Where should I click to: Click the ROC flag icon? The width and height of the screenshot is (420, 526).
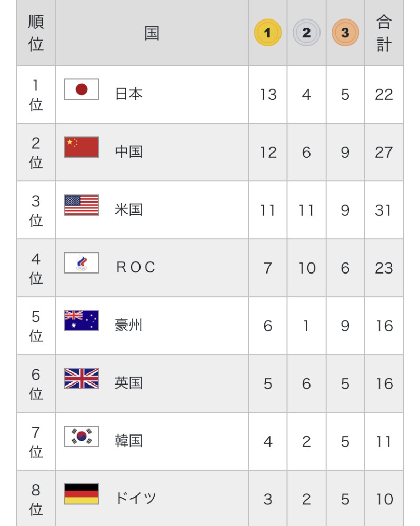coord(82,263)
